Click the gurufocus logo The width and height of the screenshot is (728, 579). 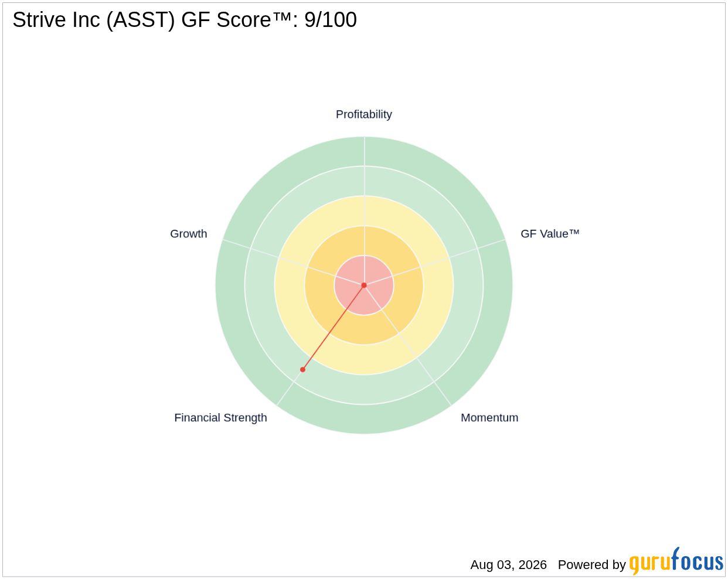[676, 561]
